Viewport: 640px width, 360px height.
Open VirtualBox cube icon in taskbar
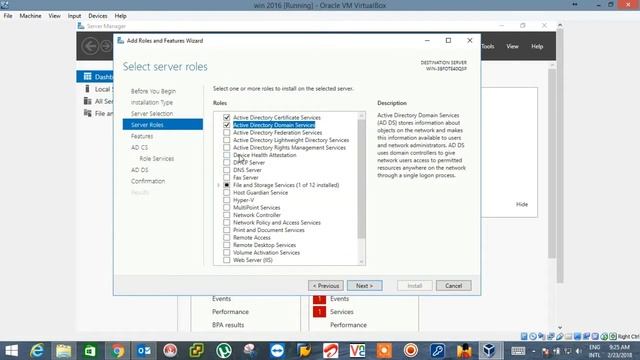tap(489, 351)
